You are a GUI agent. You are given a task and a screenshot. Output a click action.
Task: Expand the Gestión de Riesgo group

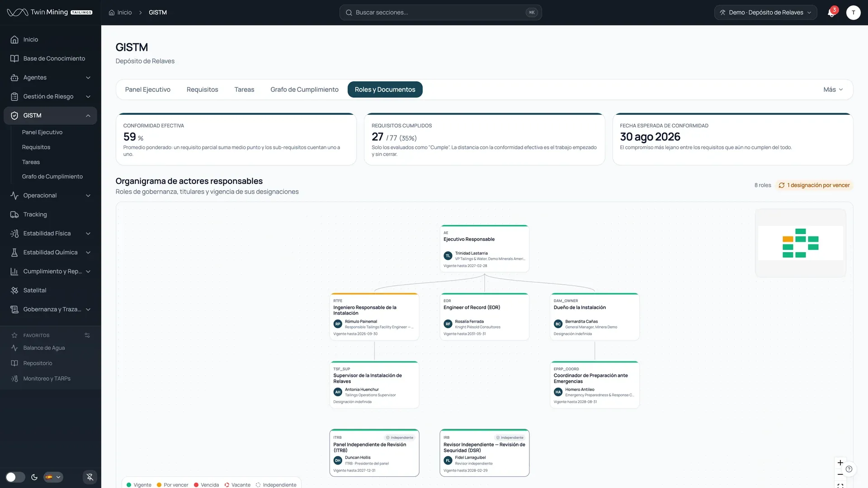point(50,97)
